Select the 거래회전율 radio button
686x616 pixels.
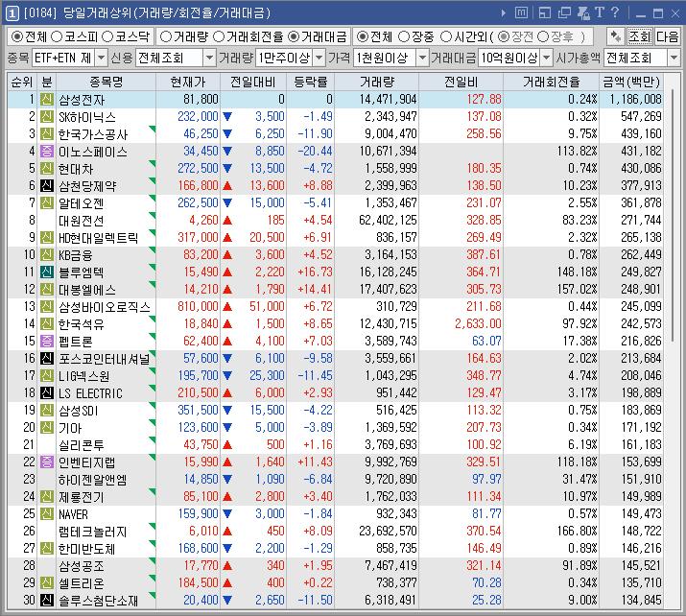point(219,36)
